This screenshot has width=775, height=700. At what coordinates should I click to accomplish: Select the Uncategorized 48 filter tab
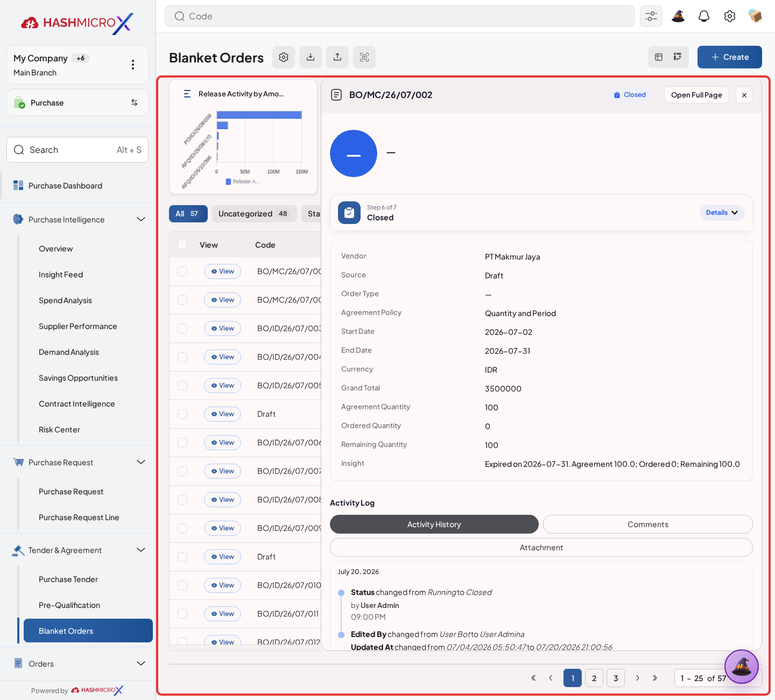click(x=254, y=214)
